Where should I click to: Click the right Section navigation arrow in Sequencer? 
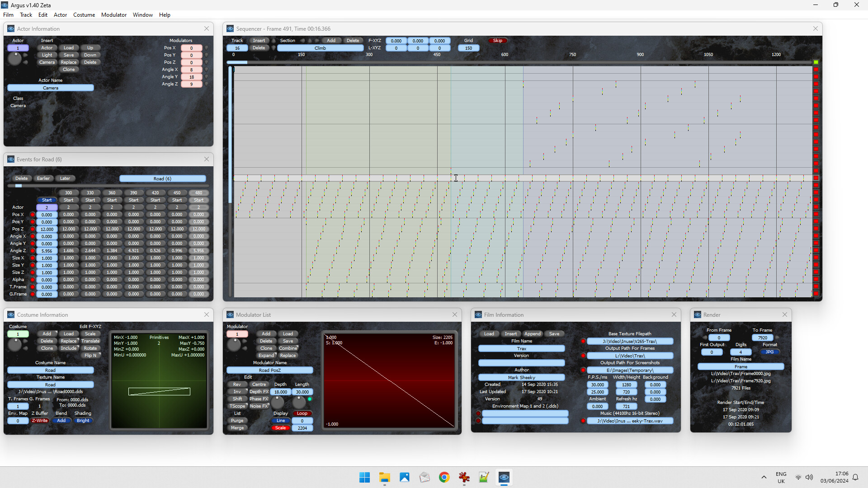point(316,40)
